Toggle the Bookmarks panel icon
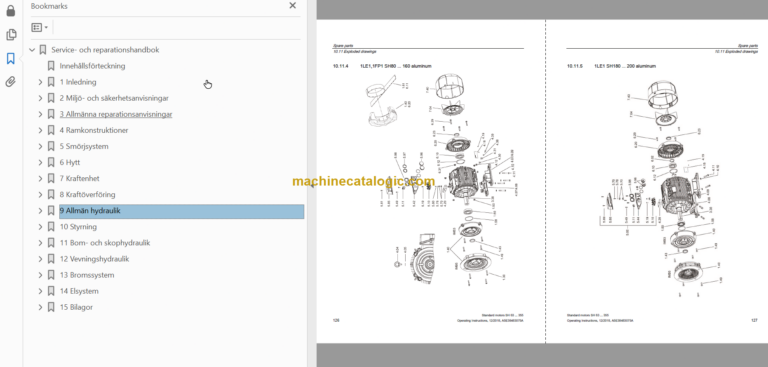The width and height of the screenshot is (768, 367). click(11, 59)
